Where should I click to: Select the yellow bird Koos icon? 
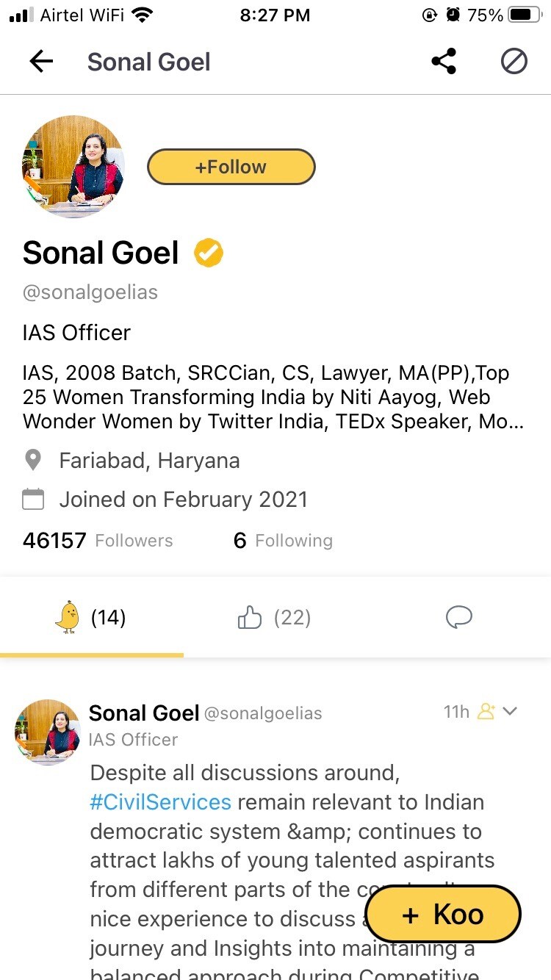(x=68, y=617)
